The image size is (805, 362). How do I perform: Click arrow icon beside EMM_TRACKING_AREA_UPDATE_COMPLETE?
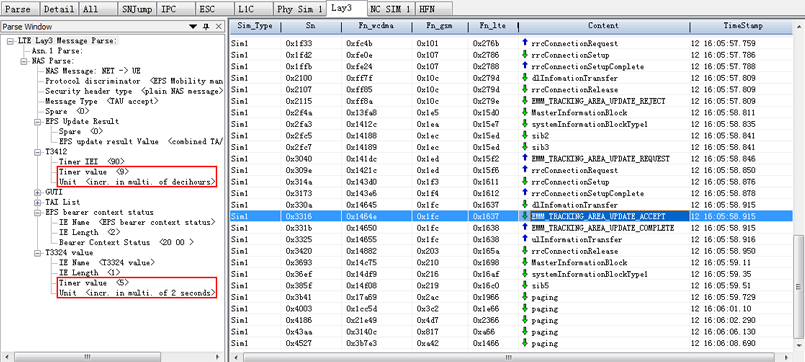point(524,227)
